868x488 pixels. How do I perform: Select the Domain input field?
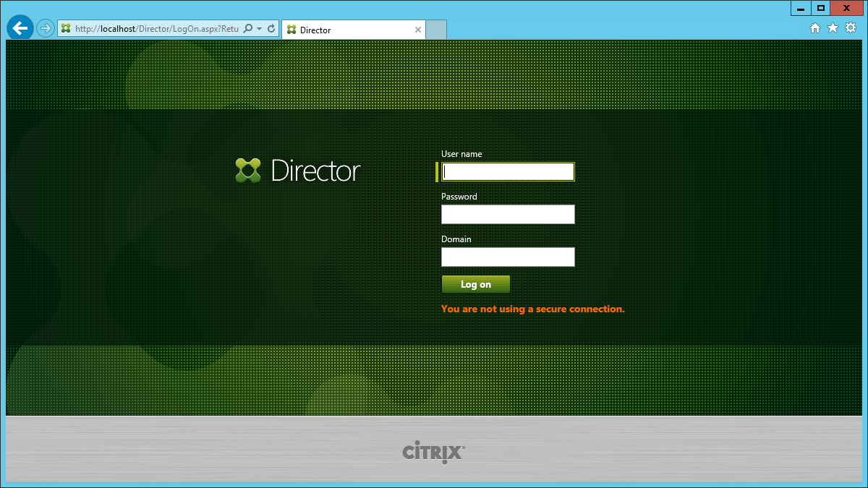coord(508,257)
